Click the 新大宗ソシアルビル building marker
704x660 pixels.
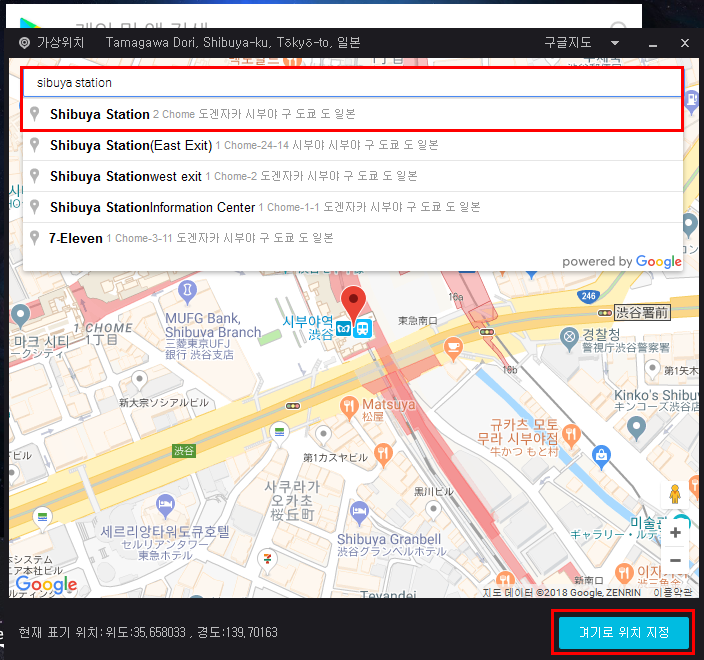coord(139,380)
